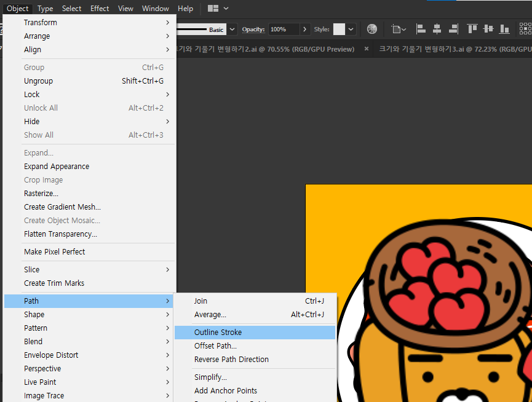
Task: Select Outline Stroke
Action: (255, 333)
